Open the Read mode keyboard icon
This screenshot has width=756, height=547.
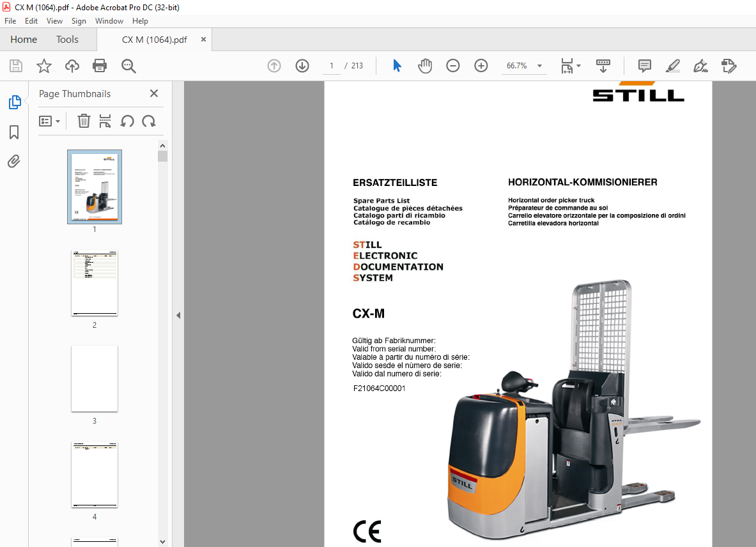click(603, 66)
